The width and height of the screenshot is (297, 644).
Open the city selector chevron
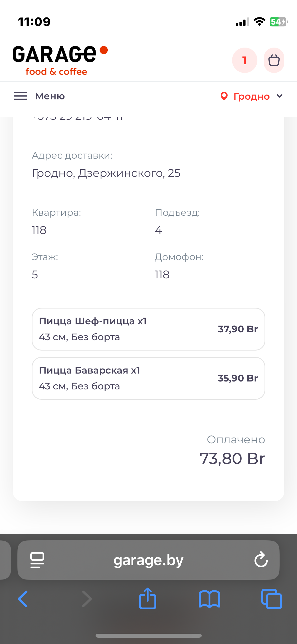click(x=280, y=96)
